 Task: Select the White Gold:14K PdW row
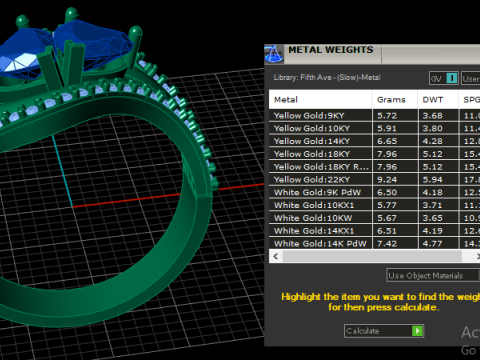(x=375, y=243)
